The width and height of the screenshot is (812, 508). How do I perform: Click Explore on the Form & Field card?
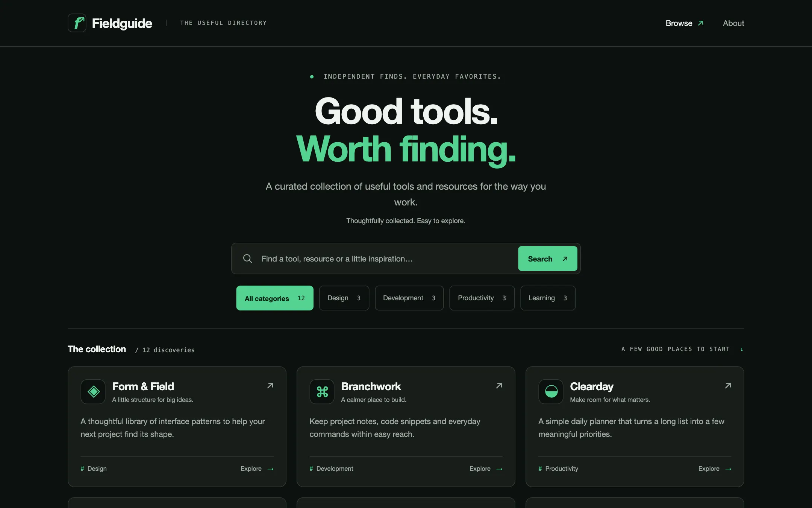click(257, 468)
